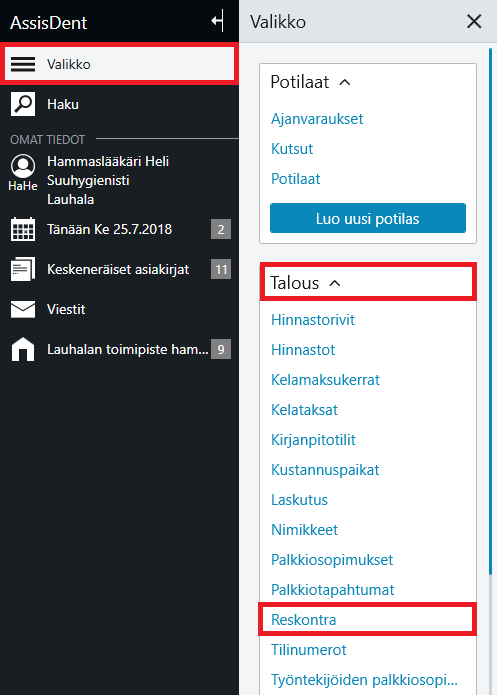Open the Reskontra link
The height and width of the screenshot is (695, 497).
click(x=304, y=620)
